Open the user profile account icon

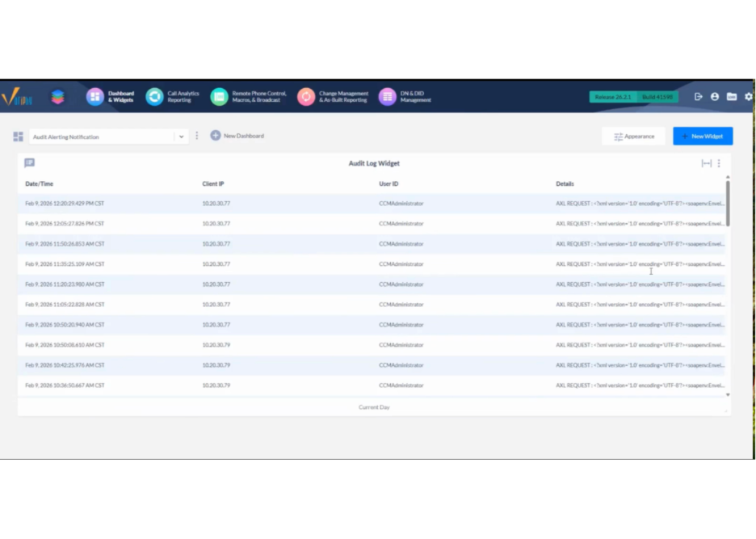pos(715,97)
